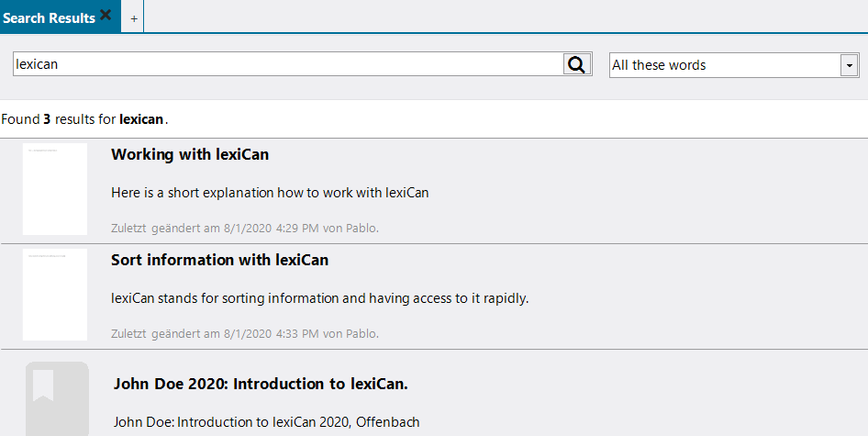Click the thumbnail of 'Working with lexiCan'
This screenshot has width=868, height=436.
55,189
